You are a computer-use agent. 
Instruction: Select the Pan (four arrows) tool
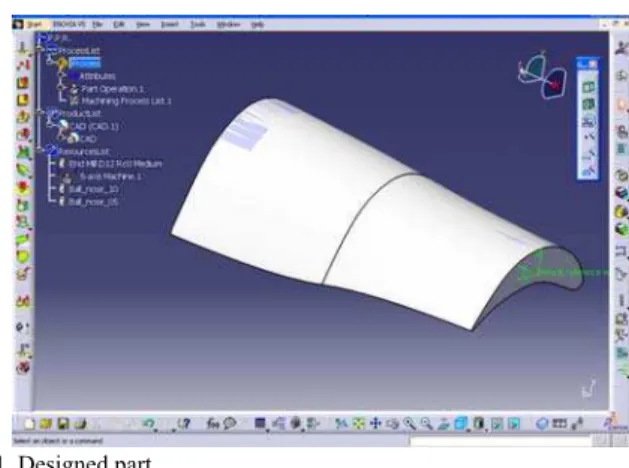(x=375, y=423)
